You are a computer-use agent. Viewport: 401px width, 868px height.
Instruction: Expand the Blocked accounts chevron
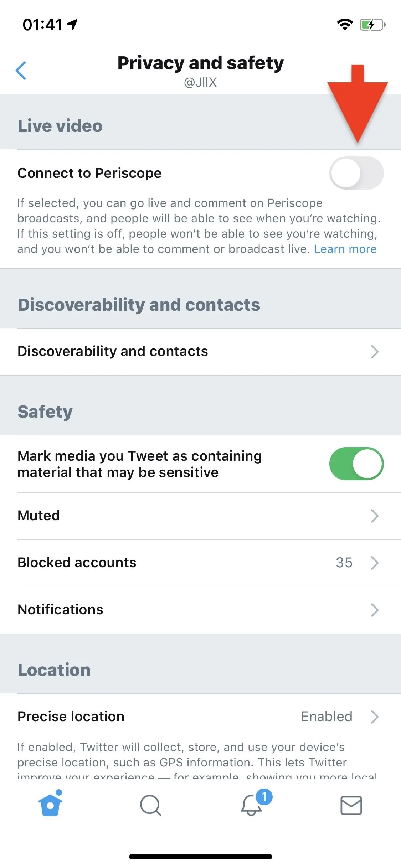click(374, 563)
